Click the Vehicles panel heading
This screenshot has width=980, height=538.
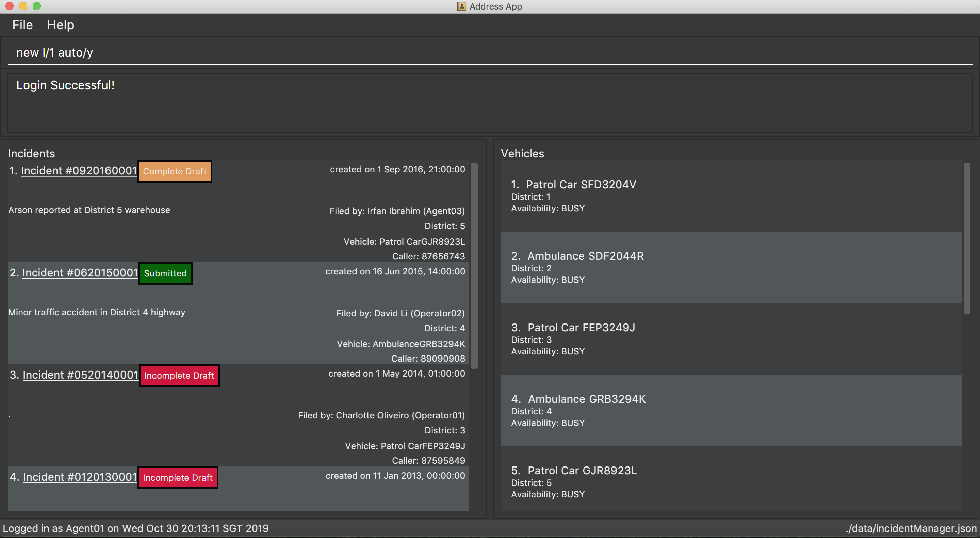click(522, 154)
